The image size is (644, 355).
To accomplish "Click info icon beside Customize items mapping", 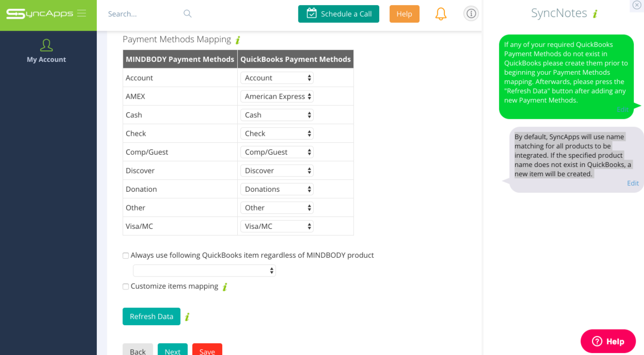I will tap(225, 287).
